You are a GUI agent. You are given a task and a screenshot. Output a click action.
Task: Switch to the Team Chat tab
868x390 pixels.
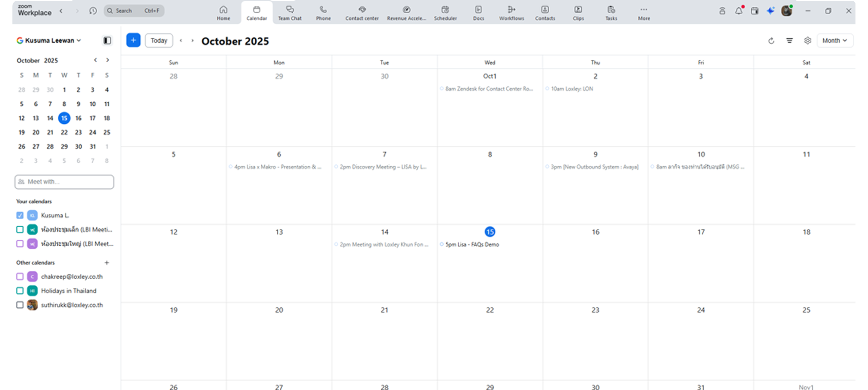click(x=290, y=13)
